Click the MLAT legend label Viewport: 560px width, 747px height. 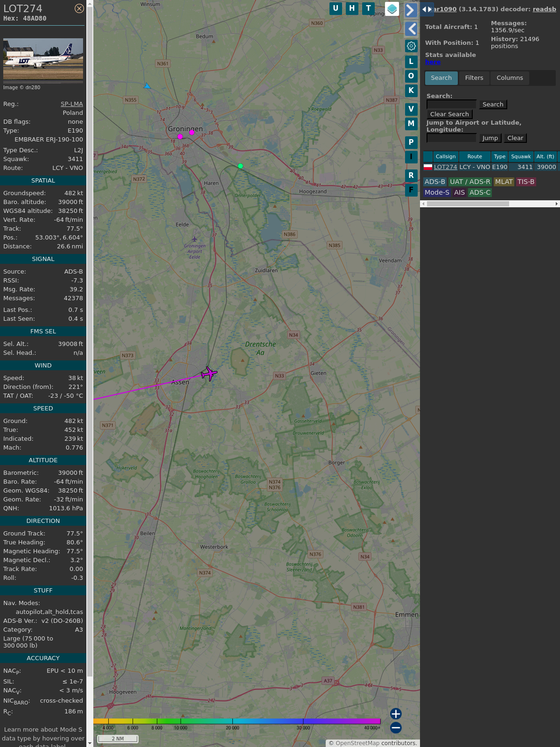(504, 182)
